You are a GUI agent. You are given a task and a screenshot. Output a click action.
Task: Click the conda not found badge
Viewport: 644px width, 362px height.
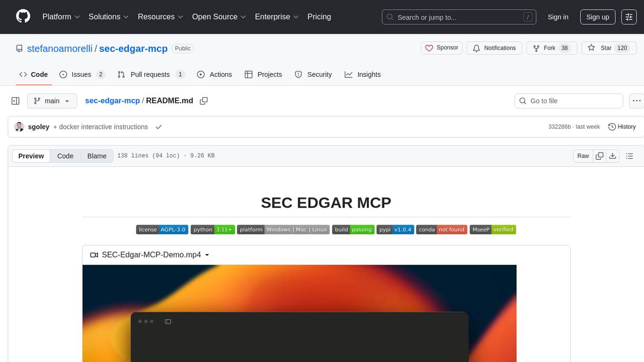click(x=442, y=229)
